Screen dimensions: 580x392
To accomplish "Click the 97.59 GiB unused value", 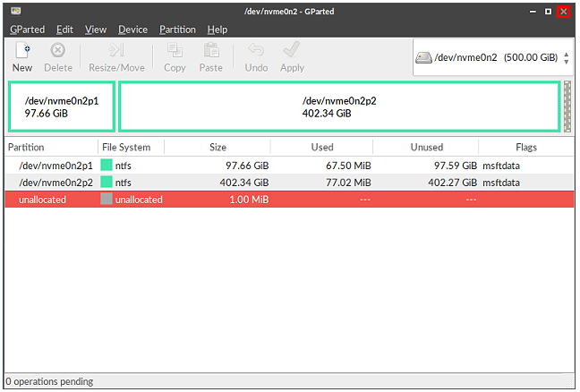I will pyautogui.click(x=456, y=166).
